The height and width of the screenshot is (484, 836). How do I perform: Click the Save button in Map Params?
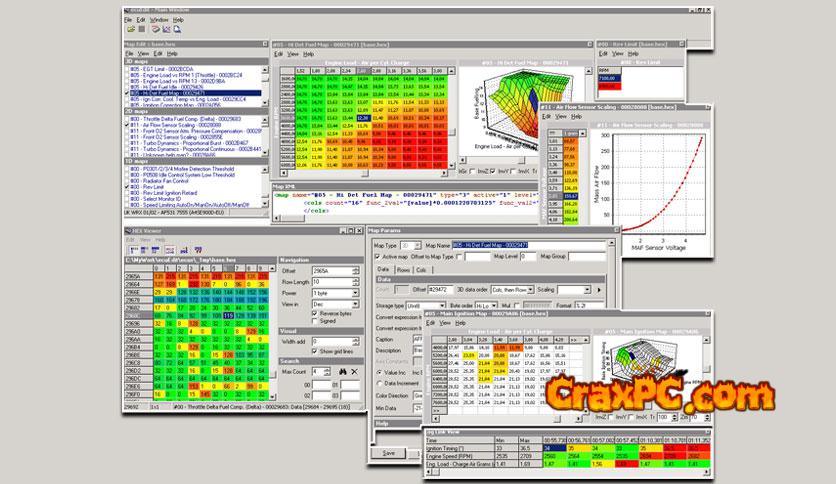[x=389, y=453]
